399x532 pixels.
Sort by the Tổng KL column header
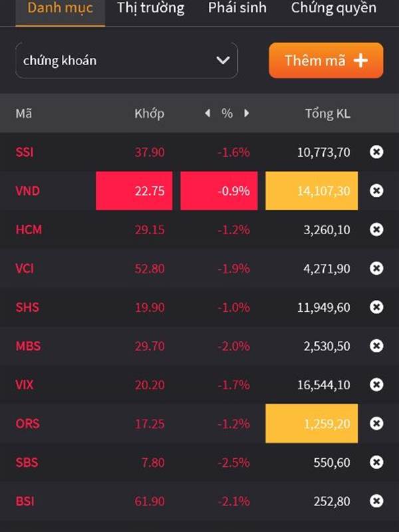(x=327, y=113)
